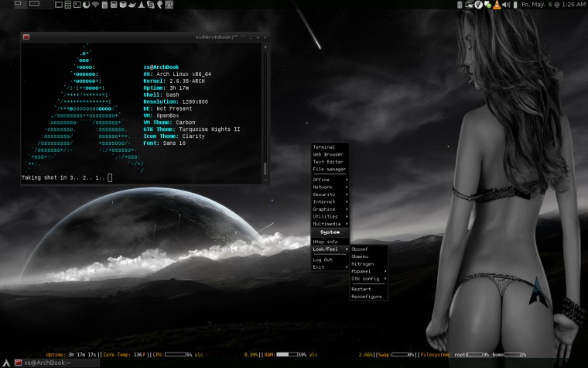Click the 'WM: OpenBox' line in terminal

[x=161, y=115]
